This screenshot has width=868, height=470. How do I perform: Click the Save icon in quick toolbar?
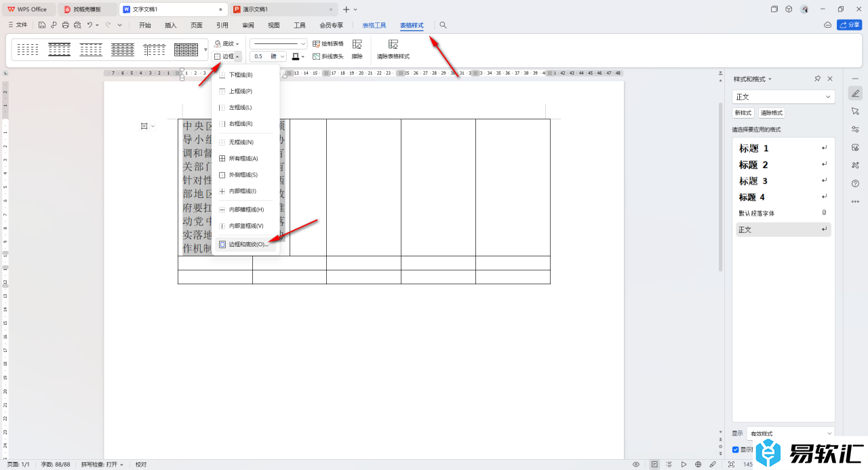pyautogui.click(x=42, y=25)
